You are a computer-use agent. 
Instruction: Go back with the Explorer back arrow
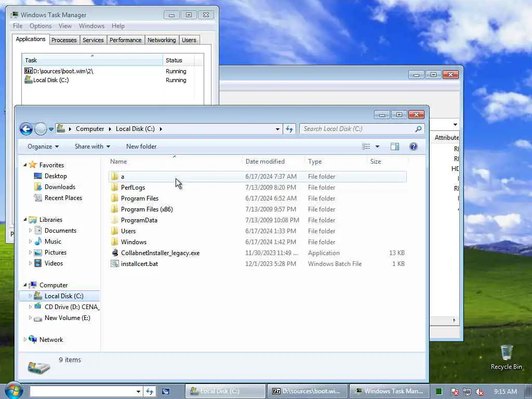pyautogui.click(x=26, y=129)
